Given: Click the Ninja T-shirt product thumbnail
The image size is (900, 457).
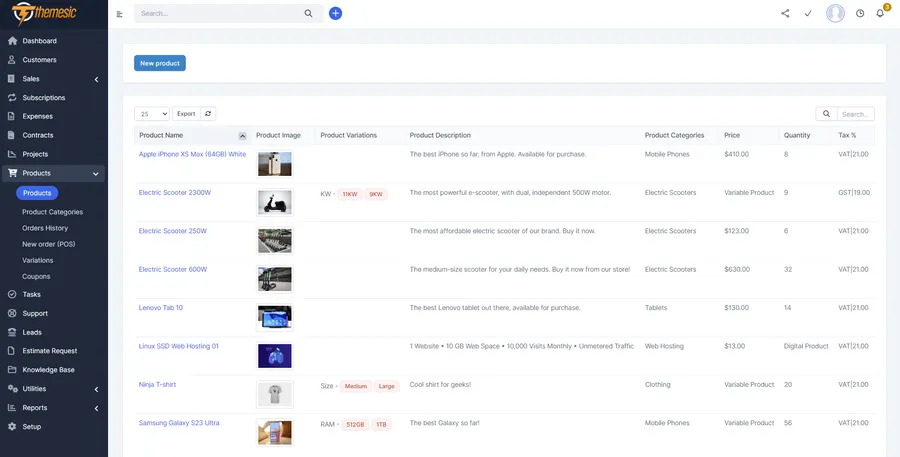Looking at the screenshot, I should pos(274,394).
